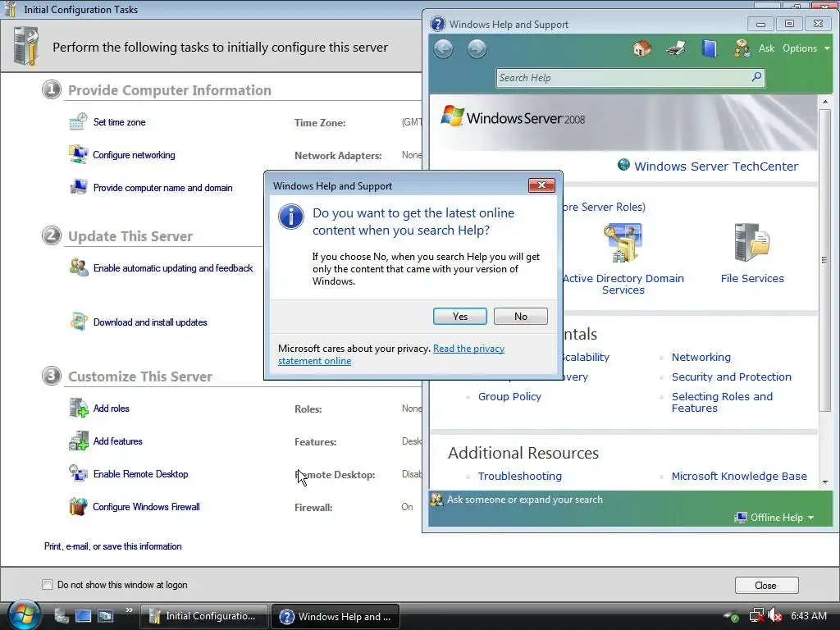Check Do not show this window at logon
This screenshot has width=840, height=630.
(47, 584)
